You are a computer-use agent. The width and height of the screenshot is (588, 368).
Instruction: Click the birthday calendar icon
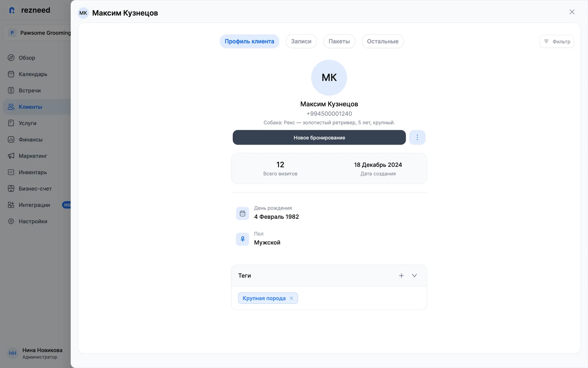pyautogui.click(x=242, y=214)
